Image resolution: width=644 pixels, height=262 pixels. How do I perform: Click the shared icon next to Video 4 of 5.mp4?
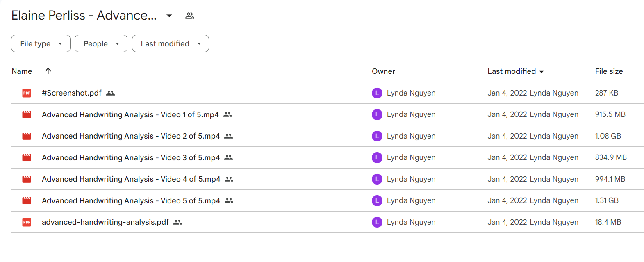coord(229,179)
